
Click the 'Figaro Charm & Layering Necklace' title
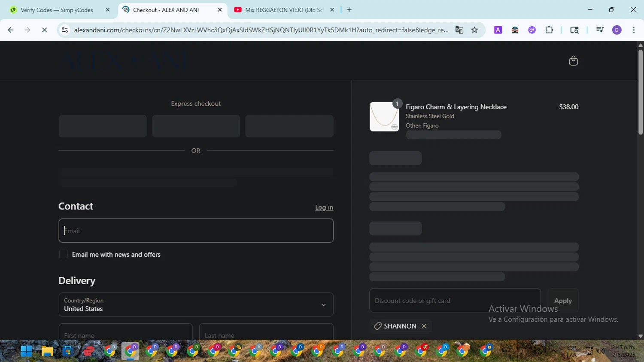click(x=456, y=107)
